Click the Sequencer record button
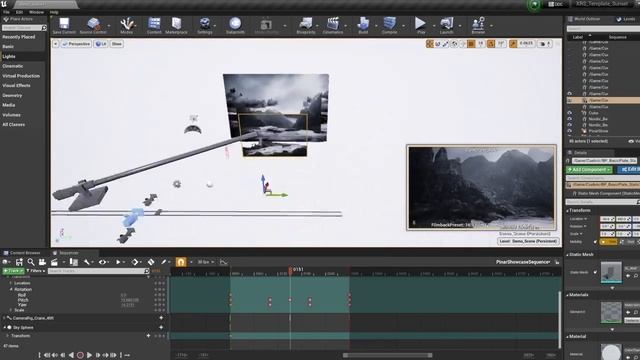 80,355
